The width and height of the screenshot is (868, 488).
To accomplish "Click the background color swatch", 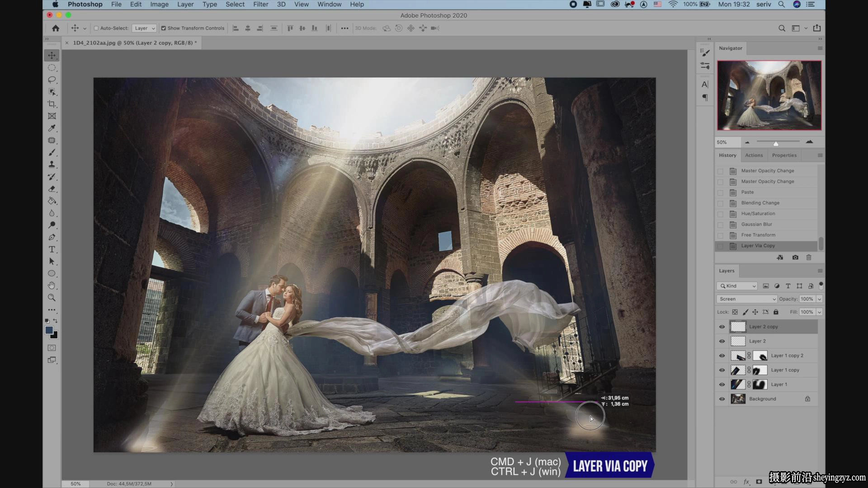I will (x=55, y=336).
